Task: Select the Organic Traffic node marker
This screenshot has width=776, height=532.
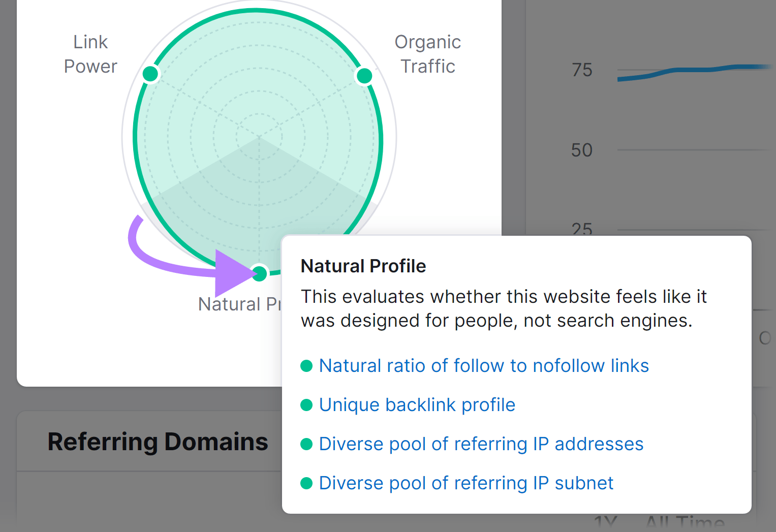Action: click(365, 75)
